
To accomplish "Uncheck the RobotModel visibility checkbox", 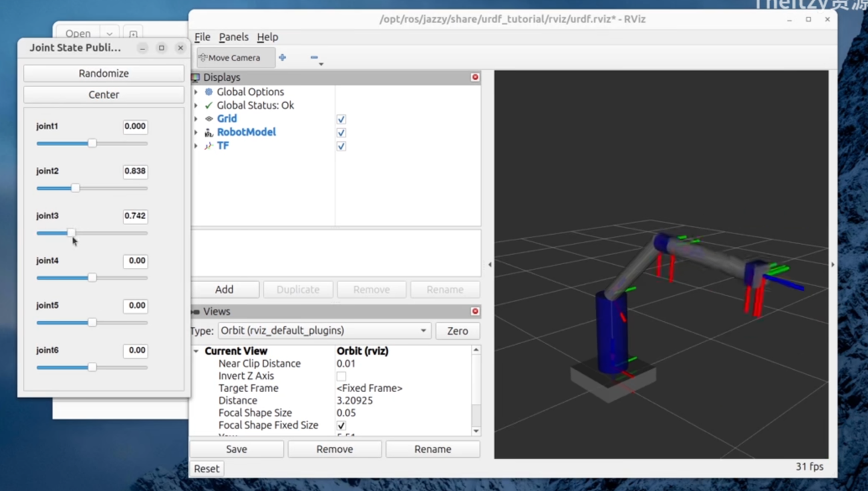I will click(x=341, y=133).
